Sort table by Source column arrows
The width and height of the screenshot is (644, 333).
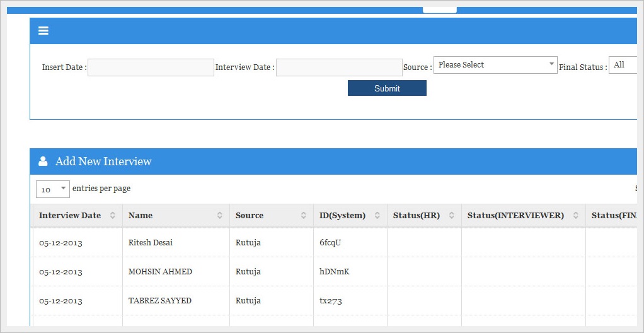(x=304, y=216)
